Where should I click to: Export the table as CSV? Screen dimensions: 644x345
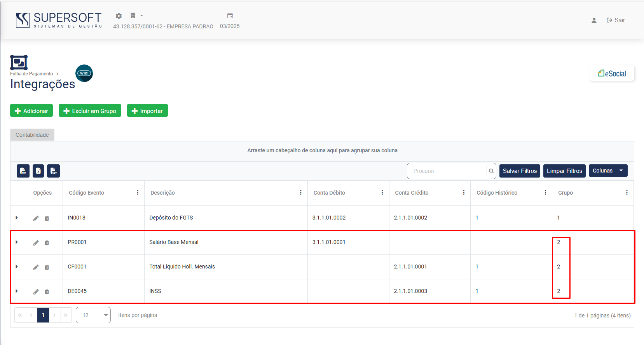(53, 171)
